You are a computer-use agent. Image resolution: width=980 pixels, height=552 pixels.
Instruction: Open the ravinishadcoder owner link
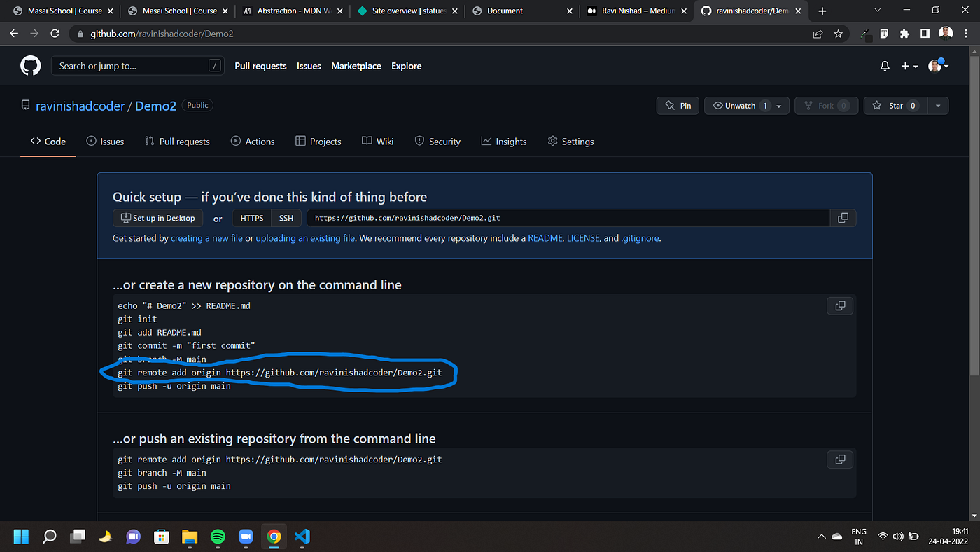tap(80, 106)
